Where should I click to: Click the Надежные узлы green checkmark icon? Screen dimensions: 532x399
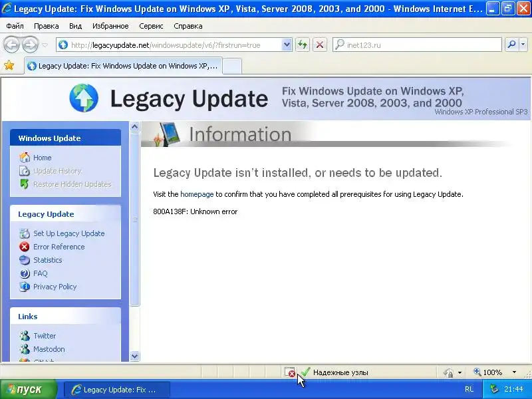click(x=305, y=372)
